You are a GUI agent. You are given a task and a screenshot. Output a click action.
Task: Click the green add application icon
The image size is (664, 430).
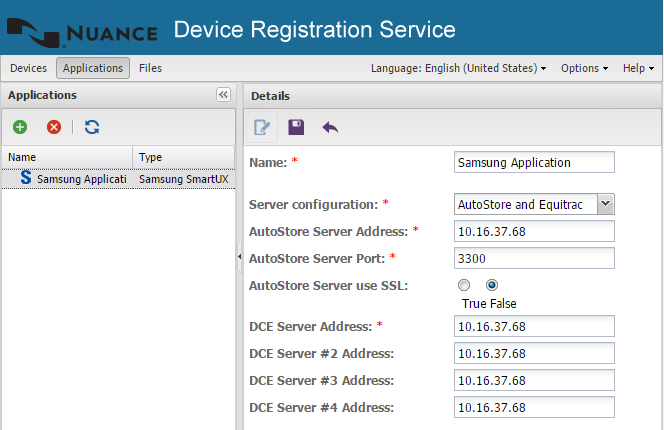(x=20, y=127)
